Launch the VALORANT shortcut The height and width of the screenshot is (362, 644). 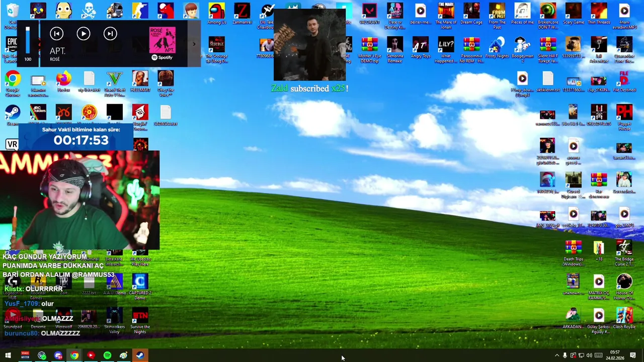[x=369, y=14]
